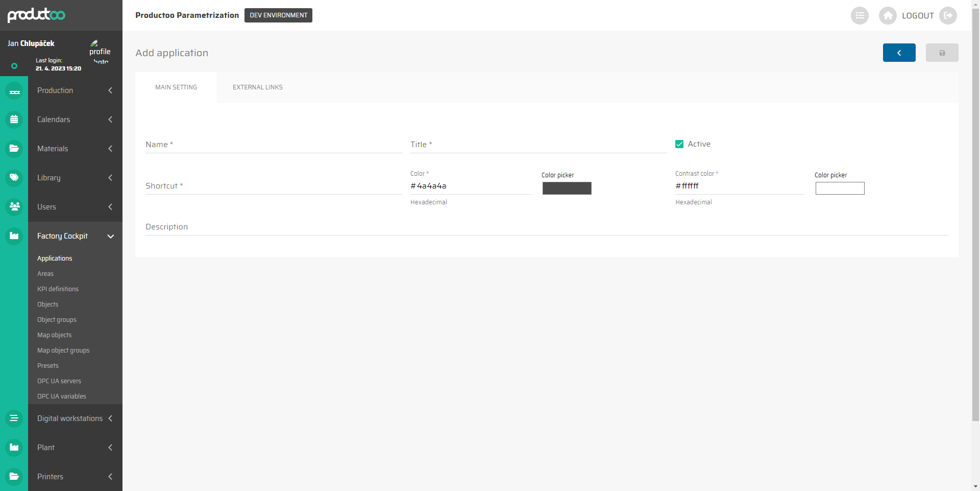Click the list menu icon near Logout
This screenshot has width=980, height=491.
click(860, 16)
